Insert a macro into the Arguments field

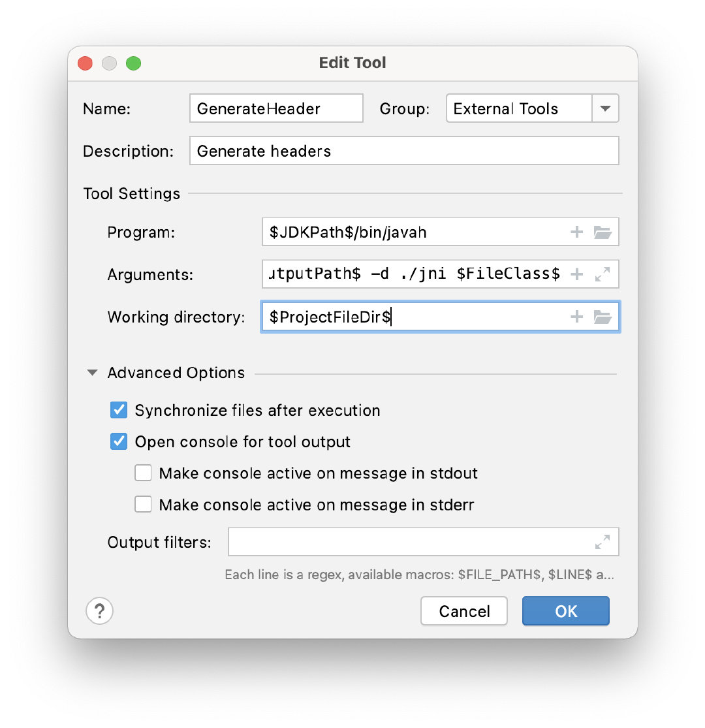point(577,274)
